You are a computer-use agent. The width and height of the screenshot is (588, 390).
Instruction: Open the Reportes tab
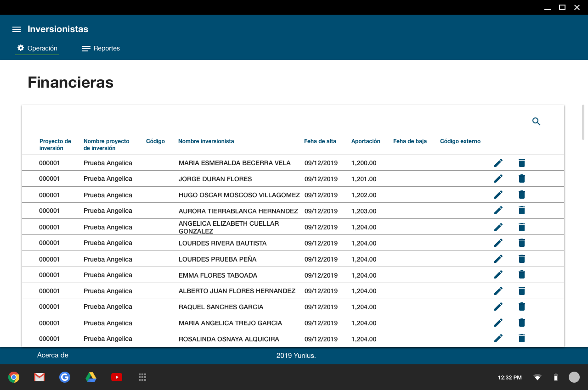pyautogui.click(x=101, y=48)
